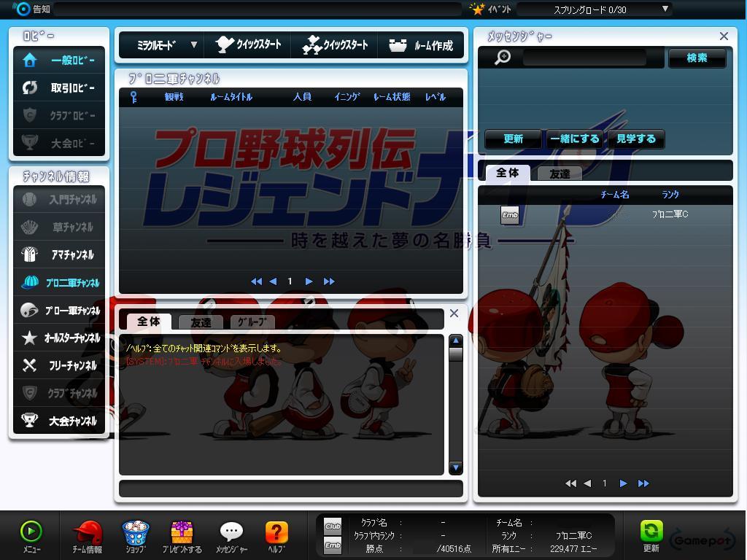Click the 検索 search button
747x560 pixels.
coord(697,58)
